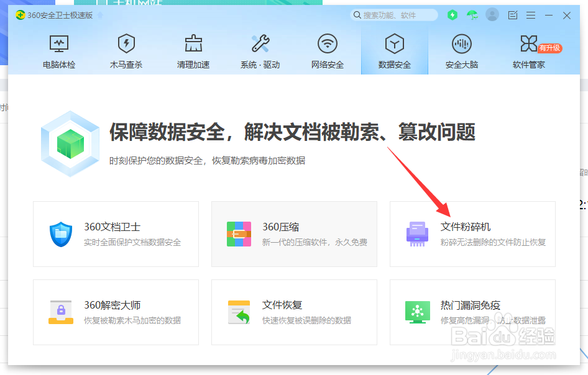Click the green lightning hexagon in title bar
Image resolution: width=588 pixels, height=375 pixels.
452,14
